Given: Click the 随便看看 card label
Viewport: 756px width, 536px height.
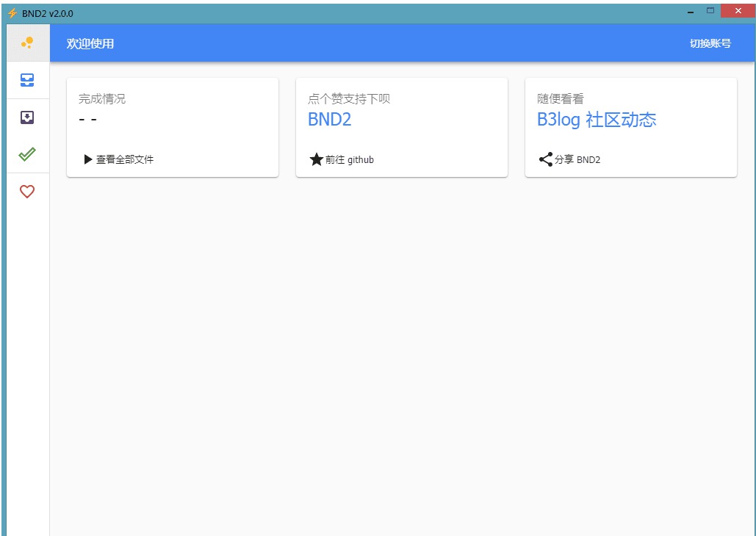Looking at the screenshot, I should click(561, 99).
